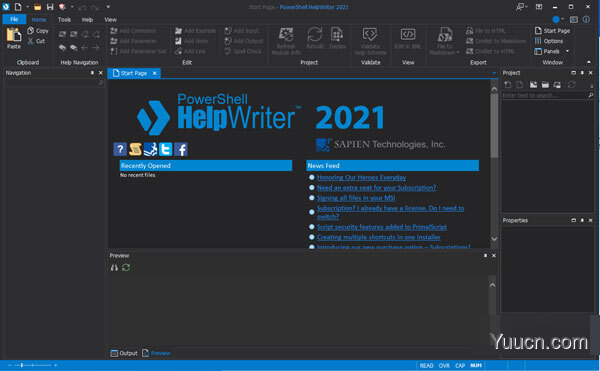
Task: Close the Start Page tab
Action: click(155, 73)
